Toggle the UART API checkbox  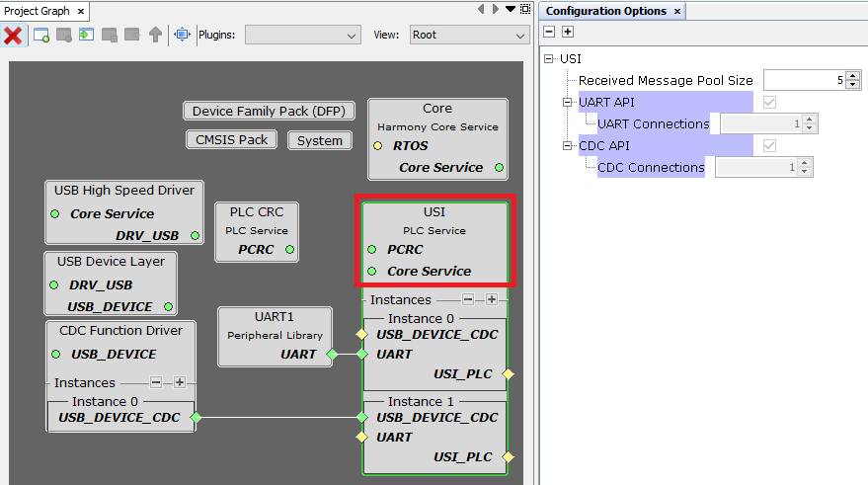pyautogui.click(x=769, y=102)
